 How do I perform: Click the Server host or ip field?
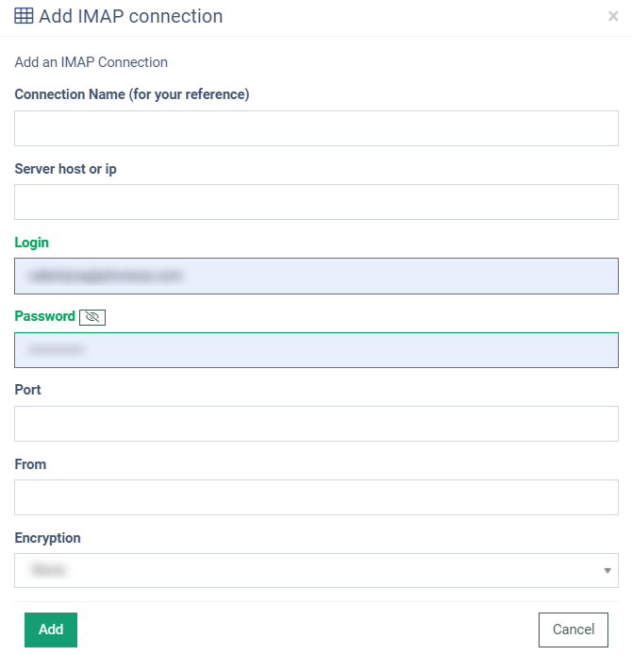tap(316, 202)
